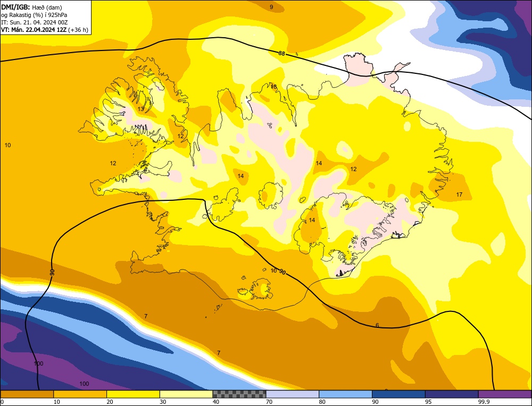The height and width of the screenshot is (406, 532).
Task: Click the dark orange 0–10% legend swatch
Action: click(x=27, y=394)
